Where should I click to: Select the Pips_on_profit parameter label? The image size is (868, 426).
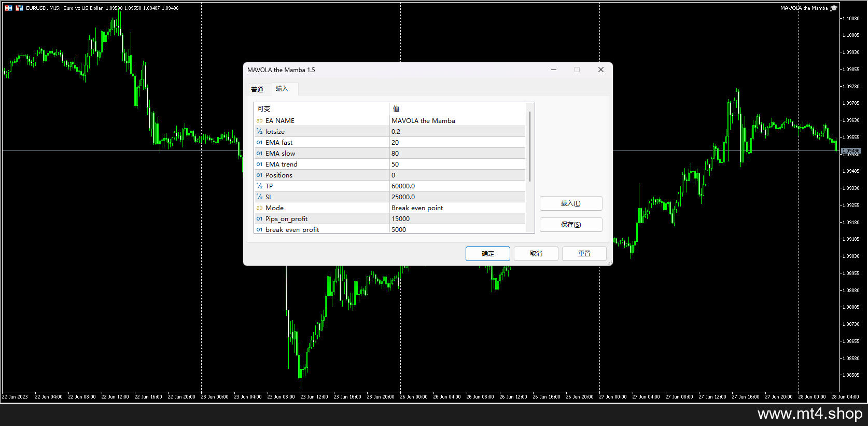tap(286, 219)
